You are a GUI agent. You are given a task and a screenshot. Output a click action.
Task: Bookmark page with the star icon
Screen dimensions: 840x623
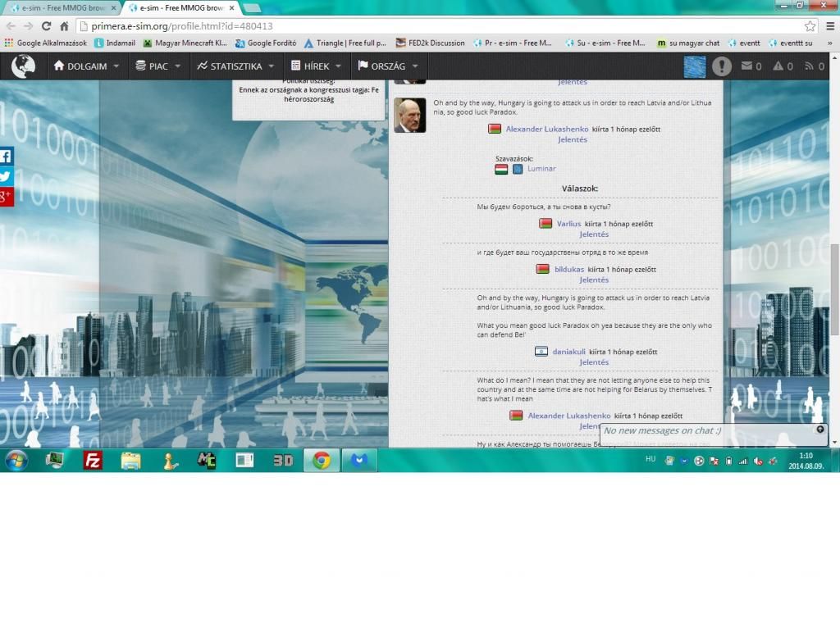click(x=810, y=26)
